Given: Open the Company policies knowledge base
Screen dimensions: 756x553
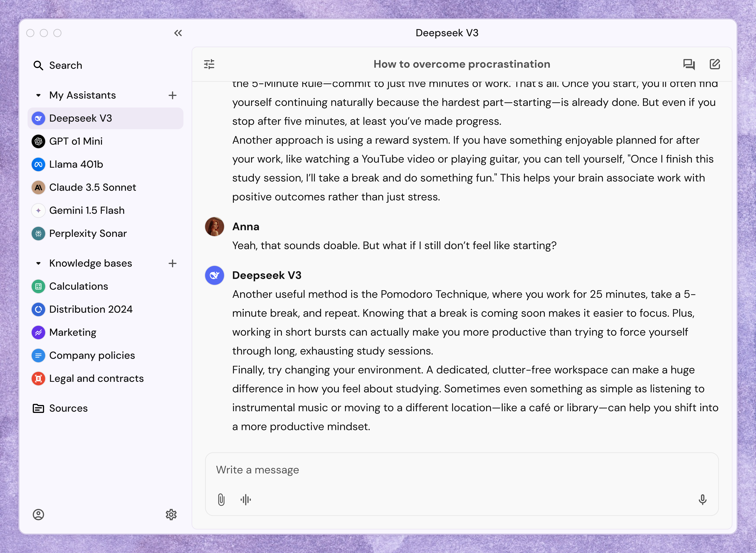Looking at the screenshot, I should pyautogui.click(x=105, y=355).
